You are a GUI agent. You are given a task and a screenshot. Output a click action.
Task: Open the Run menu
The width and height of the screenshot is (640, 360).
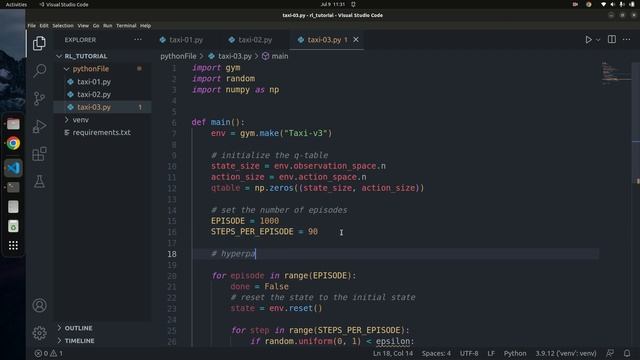tap(107, 25)
